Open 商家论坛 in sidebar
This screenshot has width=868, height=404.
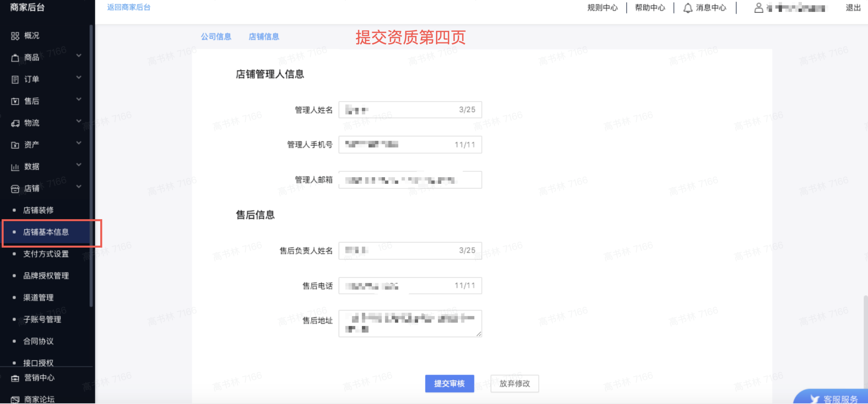pyautogui.click(x=39, y=400)
